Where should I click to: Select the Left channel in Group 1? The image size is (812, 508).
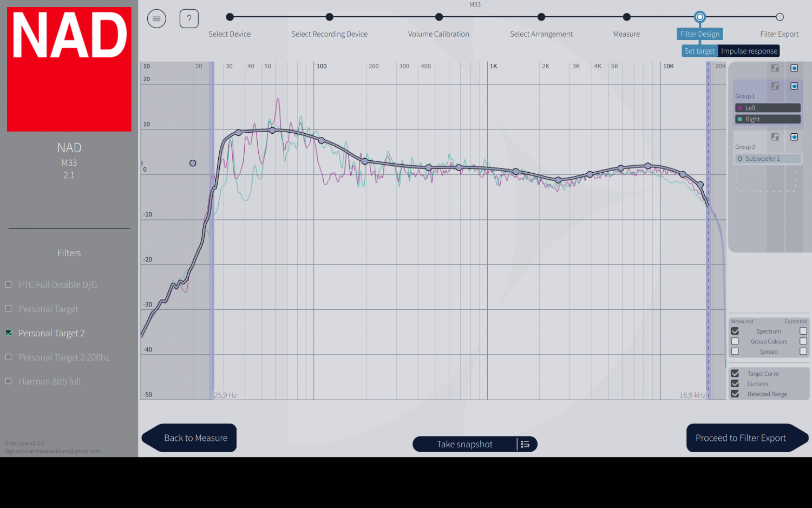pyautogui.click(x=768, y=108)
